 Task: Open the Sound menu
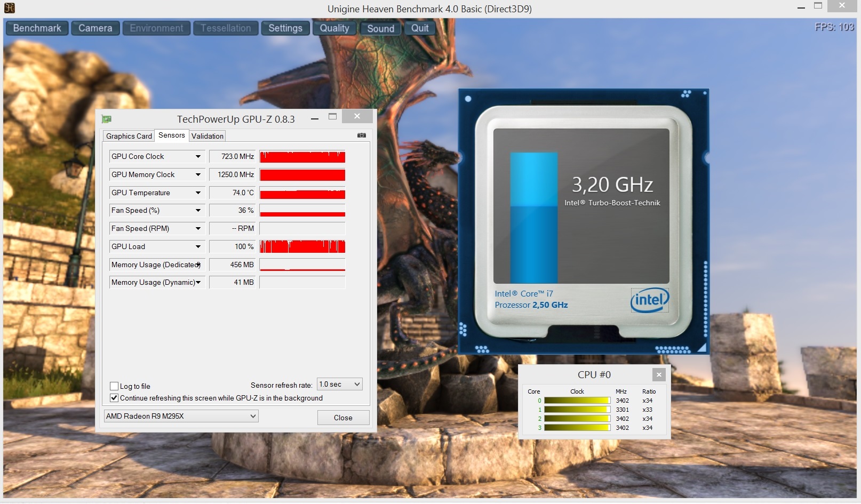[380, 28]
